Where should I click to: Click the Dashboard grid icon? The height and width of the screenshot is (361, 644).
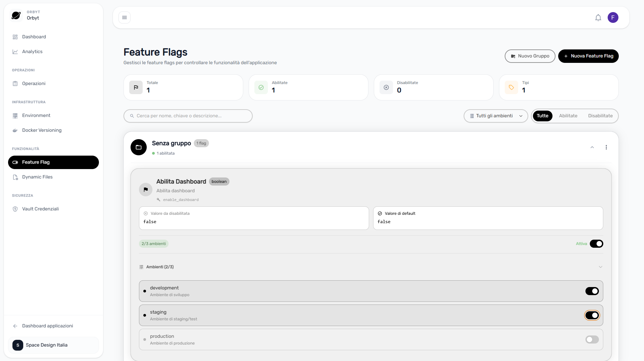[15, 37]
